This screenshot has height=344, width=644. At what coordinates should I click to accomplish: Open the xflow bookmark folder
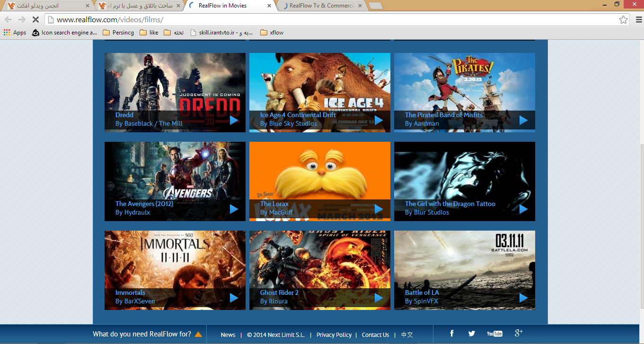click(x=272, y=33)
